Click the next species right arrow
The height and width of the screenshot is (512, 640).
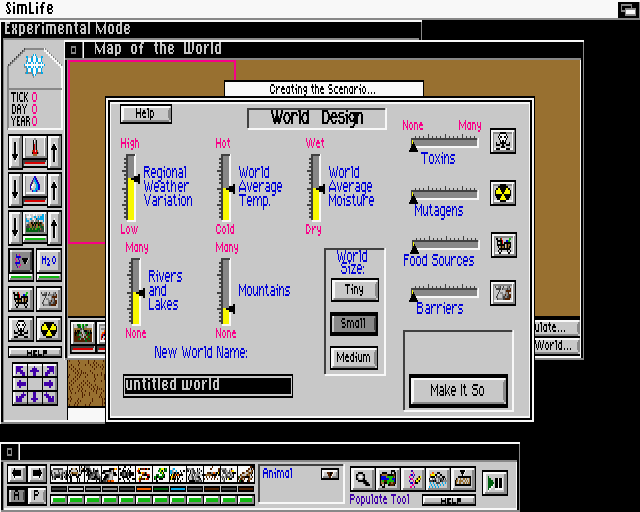37,474
